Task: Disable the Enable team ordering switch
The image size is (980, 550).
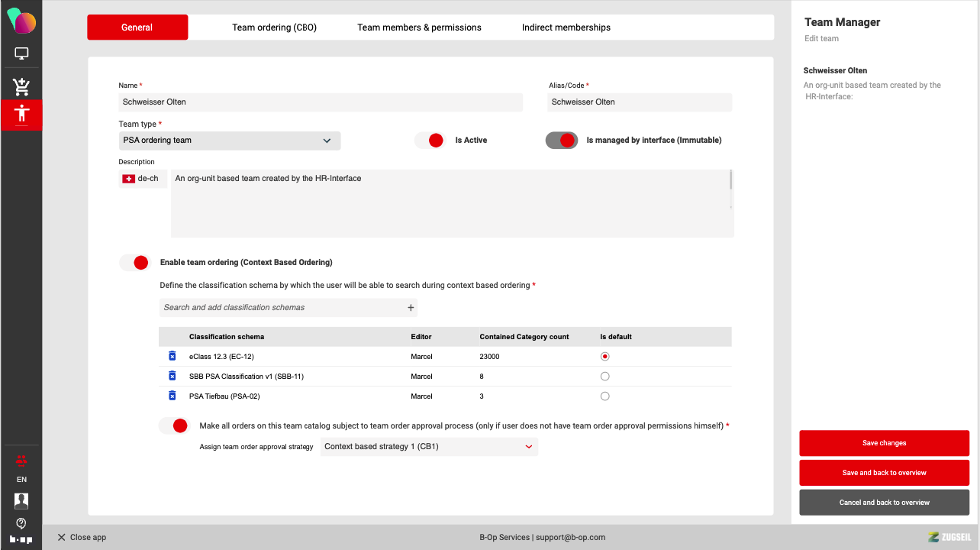Action: tap(135, 263)
